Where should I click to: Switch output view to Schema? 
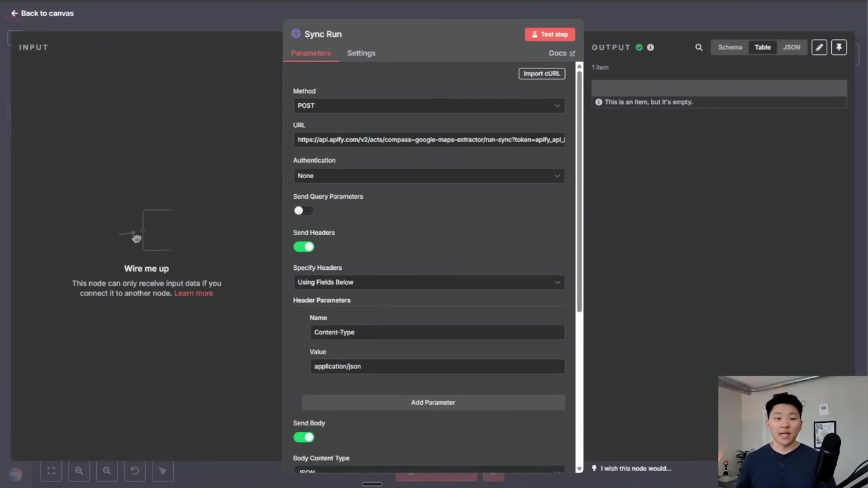pyautogui.click(x=730, y=47)
